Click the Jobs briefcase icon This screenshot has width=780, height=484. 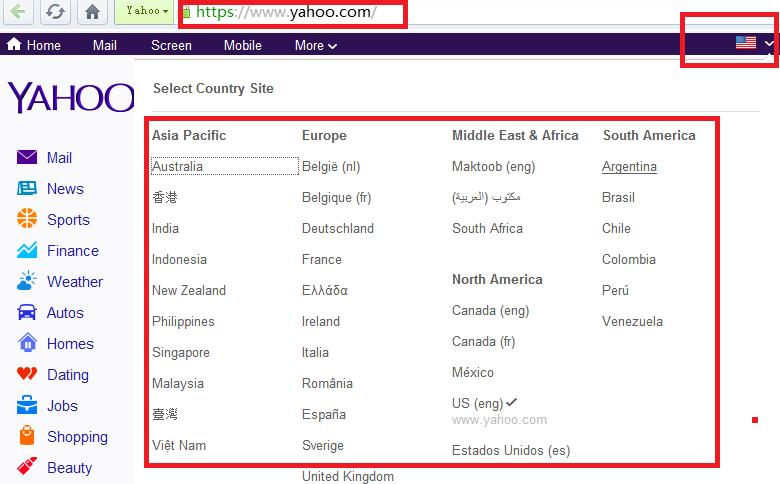(27, 404)
